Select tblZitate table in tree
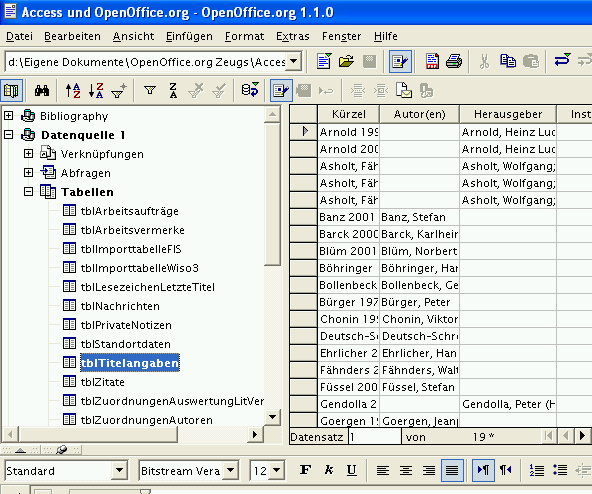592x494 pixels. 102,382
